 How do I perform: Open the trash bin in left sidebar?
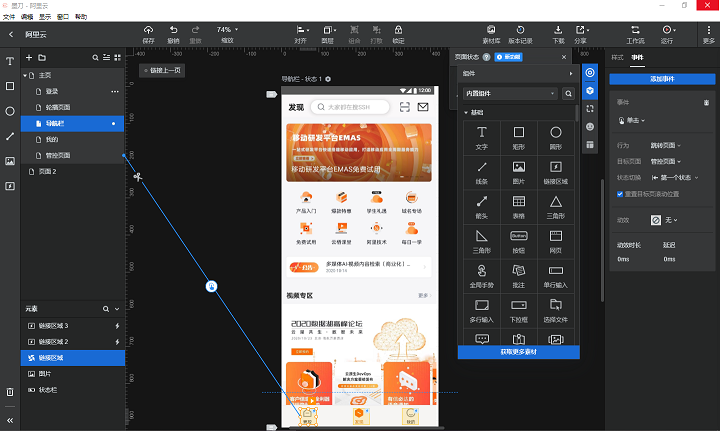pos(10,392)
